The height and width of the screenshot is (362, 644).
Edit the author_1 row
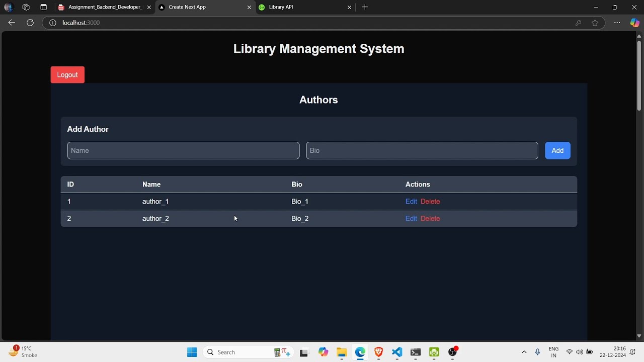[x=411, y=202]
